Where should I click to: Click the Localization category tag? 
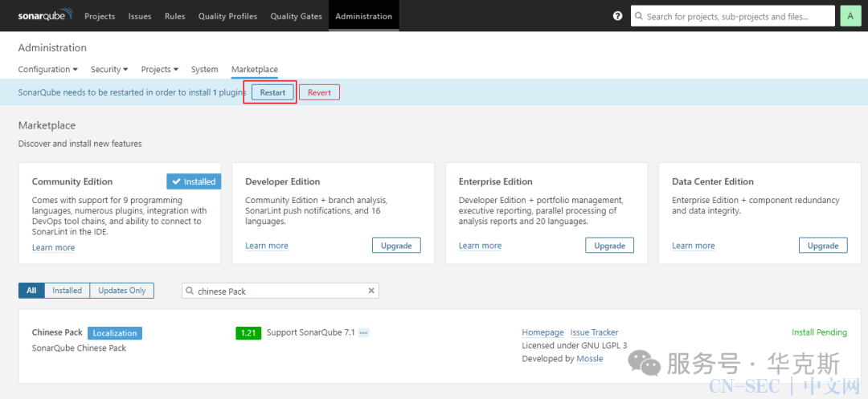click(115, 332)
